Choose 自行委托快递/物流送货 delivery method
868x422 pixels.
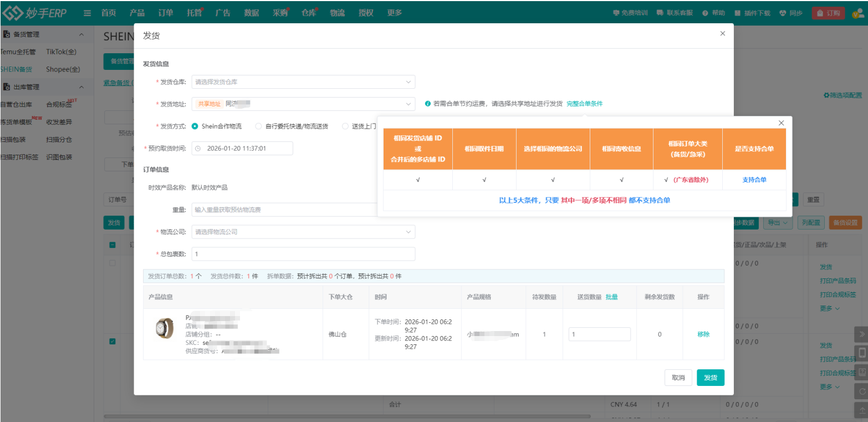(258, 126)
